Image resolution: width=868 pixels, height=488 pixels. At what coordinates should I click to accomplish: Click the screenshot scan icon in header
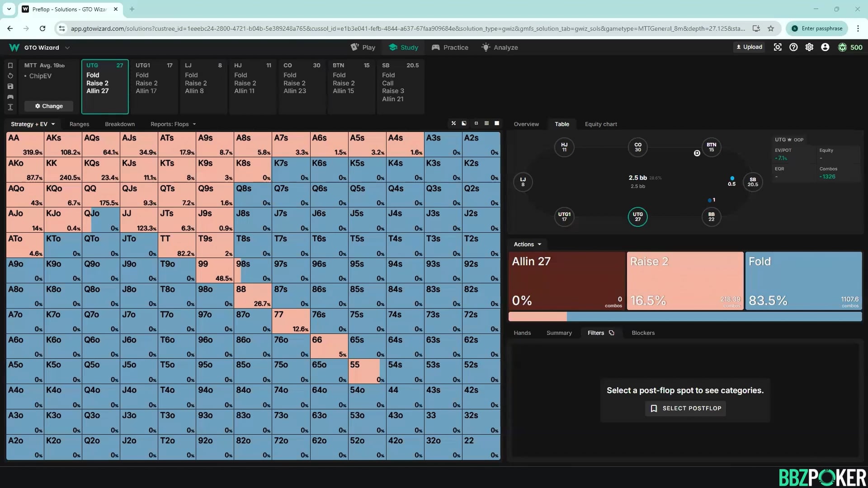778,47
